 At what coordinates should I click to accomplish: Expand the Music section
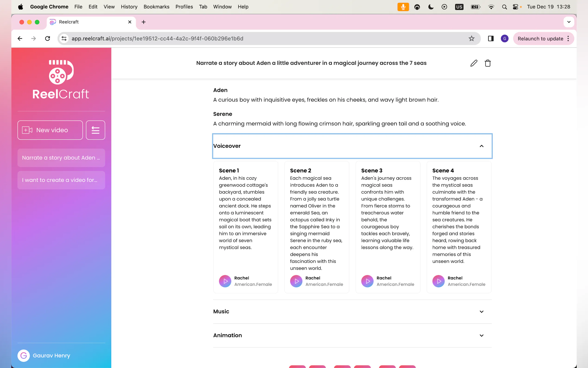(x=481, y=311)
